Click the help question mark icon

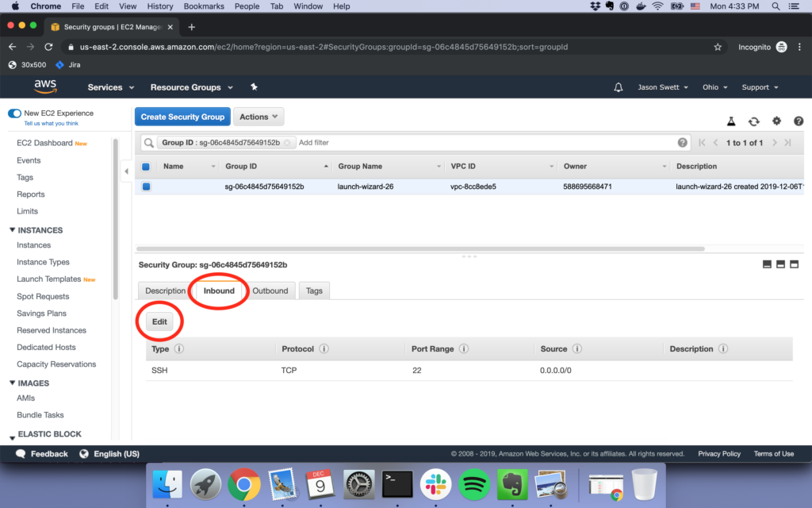coord(799,121)
